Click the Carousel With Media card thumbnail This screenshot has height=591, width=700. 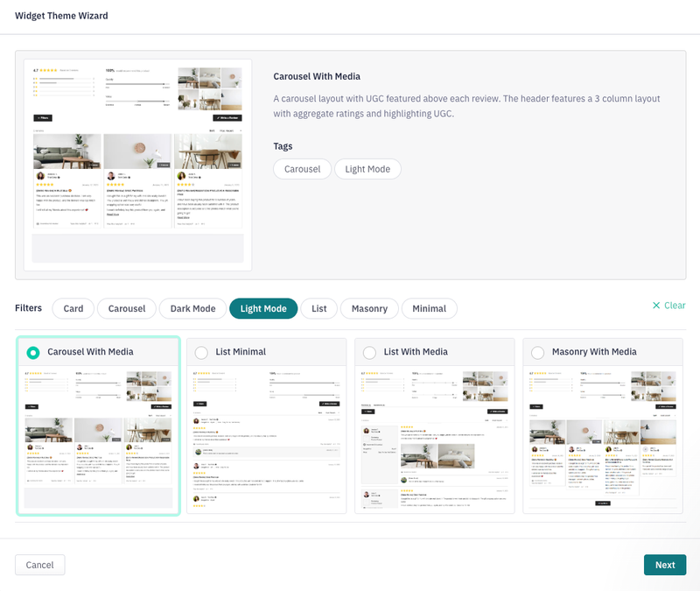tap(98, 440)
